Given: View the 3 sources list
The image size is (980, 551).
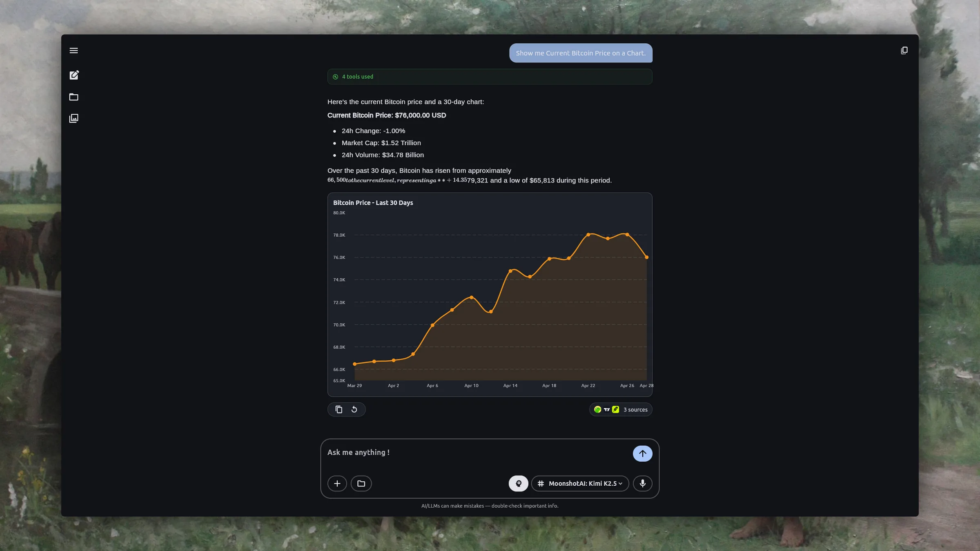Looking at the screenshot, I should [x=621, y=409].
